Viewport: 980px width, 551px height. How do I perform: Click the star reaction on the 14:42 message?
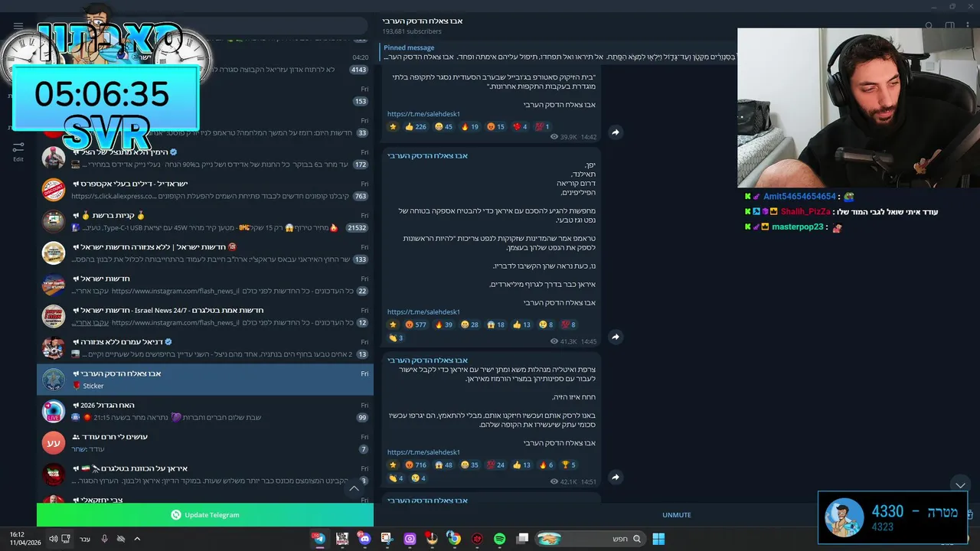[393, 126]
